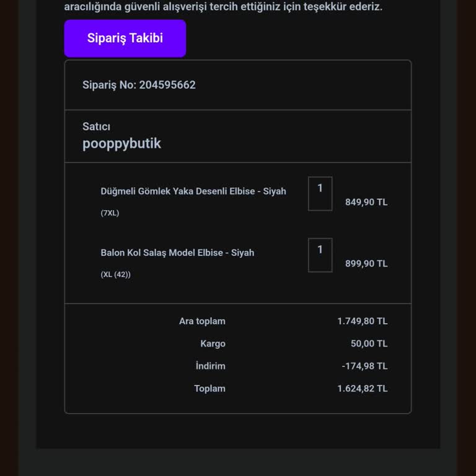Click the Satıcı label
Screen dimensions: 476x476
96,126
